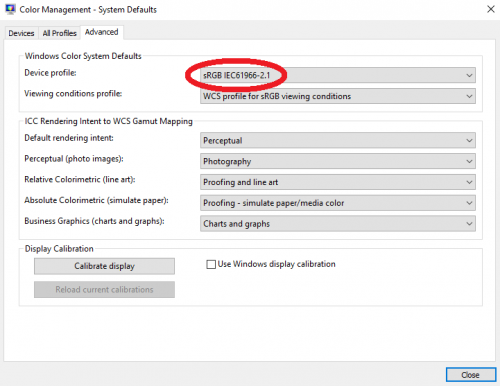Open the Absolute Colorimetric (simulate paper) dropdown
The height and width of the screenshot is (386, 500).
tap(338, 203)
